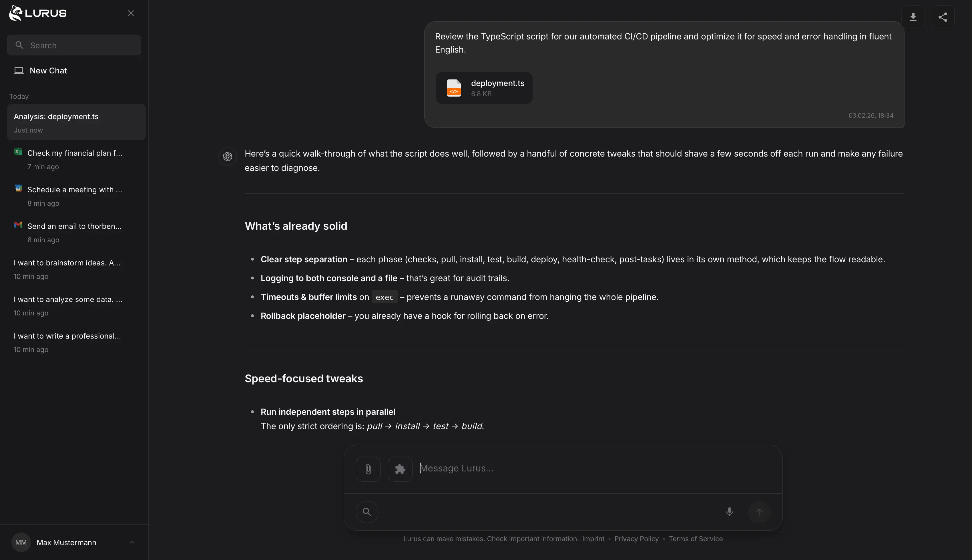The image size is (972, 560).
Task: Focus the sidebar Search field
Action: tap(74, 45)
